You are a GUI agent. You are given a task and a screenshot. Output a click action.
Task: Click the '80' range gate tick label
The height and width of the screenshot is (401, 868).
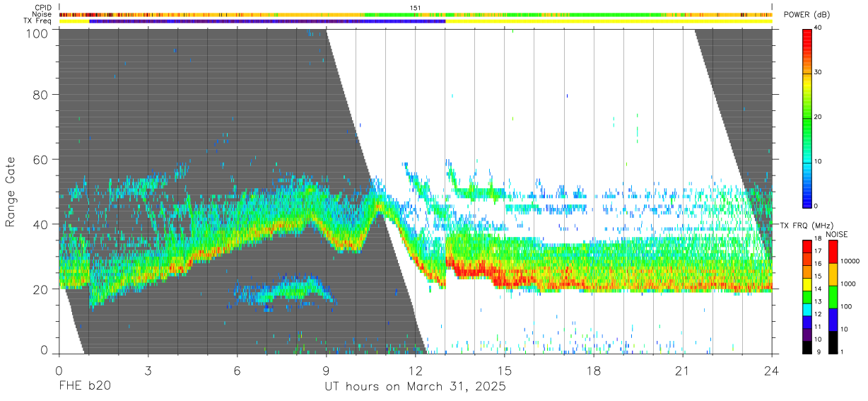(41, 94)
